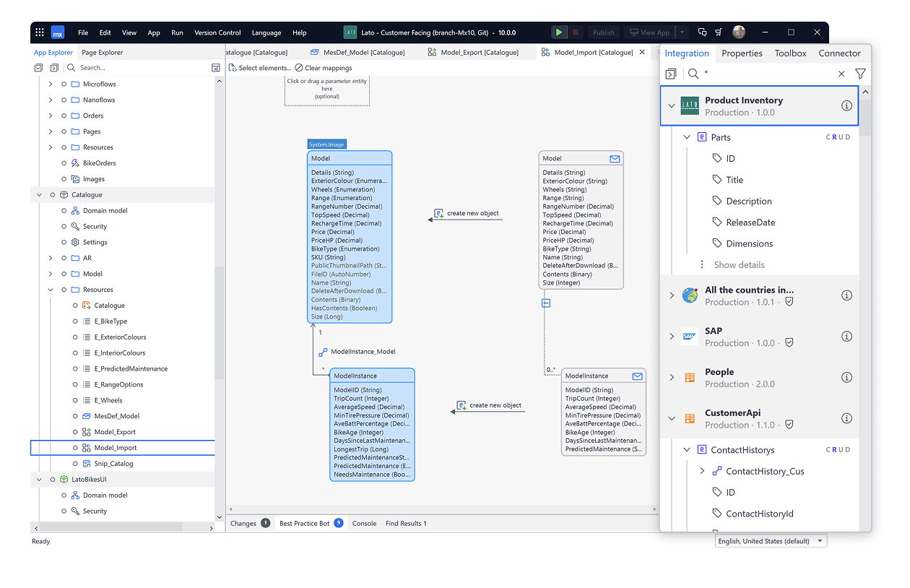
Task: Click the green Run locally play button
Action: point(559,33)
